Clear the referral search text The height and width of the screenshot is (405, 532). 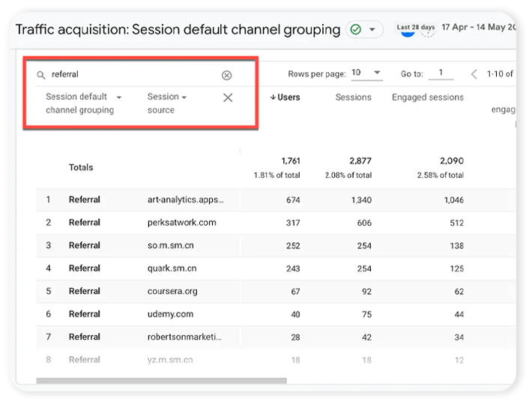[226, 75]
